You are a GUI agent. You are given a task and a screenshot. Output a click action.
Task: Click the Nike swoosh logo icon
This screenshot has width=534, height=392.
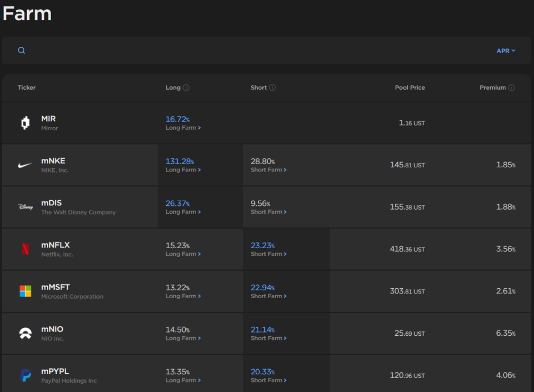click(25, 165)
